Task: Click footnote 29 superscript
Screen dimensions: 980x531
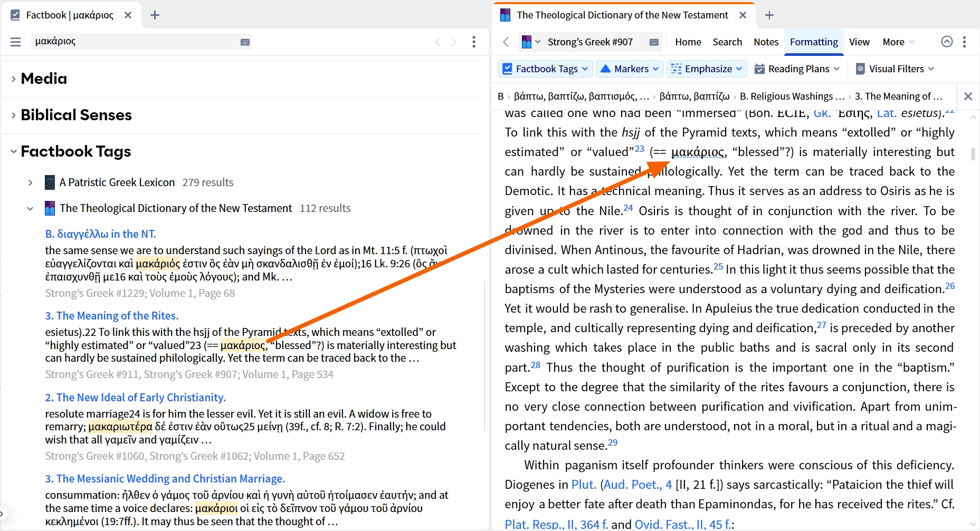Action: (613, 442)
